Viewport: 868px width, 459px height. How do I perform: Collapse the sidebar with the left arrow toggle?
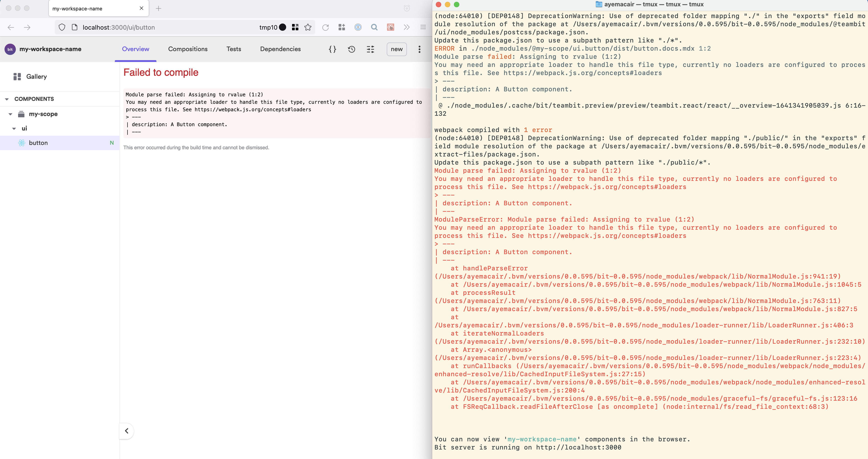pyautogui.click(x=127, y=431)
